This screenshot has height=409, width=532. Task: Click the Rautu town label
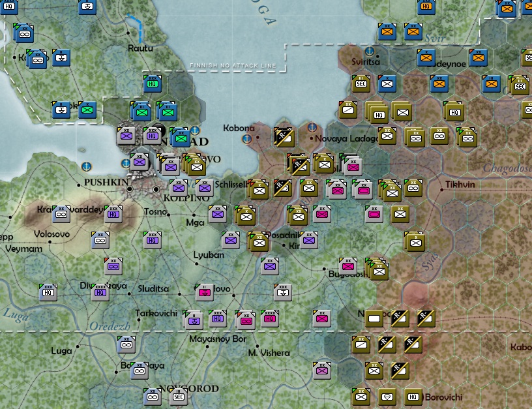click(140, 48)
